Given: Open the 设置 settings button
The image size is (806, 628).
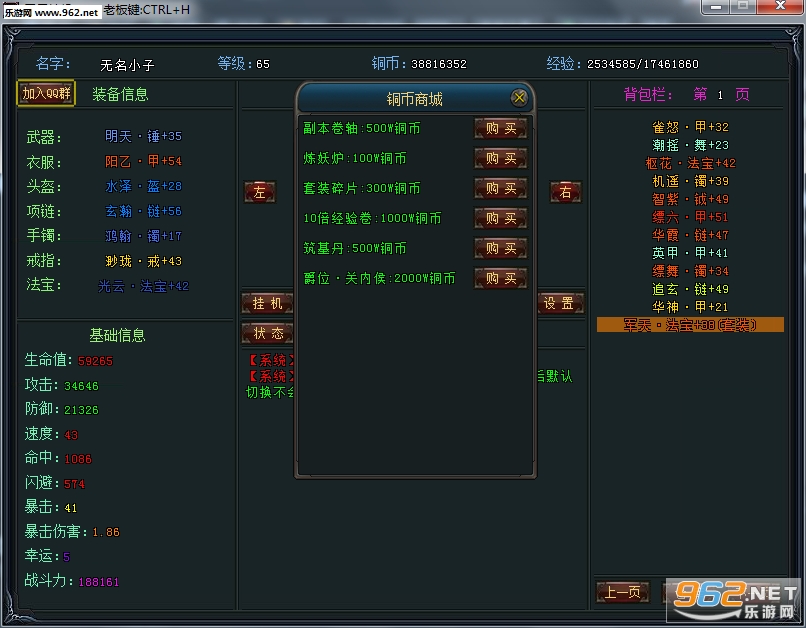Looking at the screenshot, I should (x=560, y=303).
